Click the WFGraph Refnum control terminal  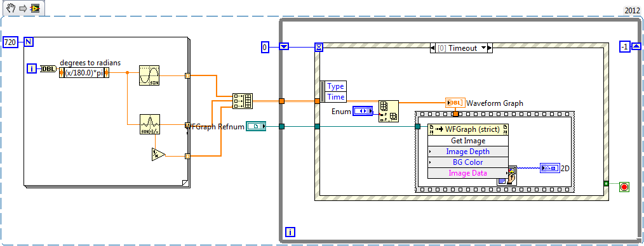pos(256,127)
